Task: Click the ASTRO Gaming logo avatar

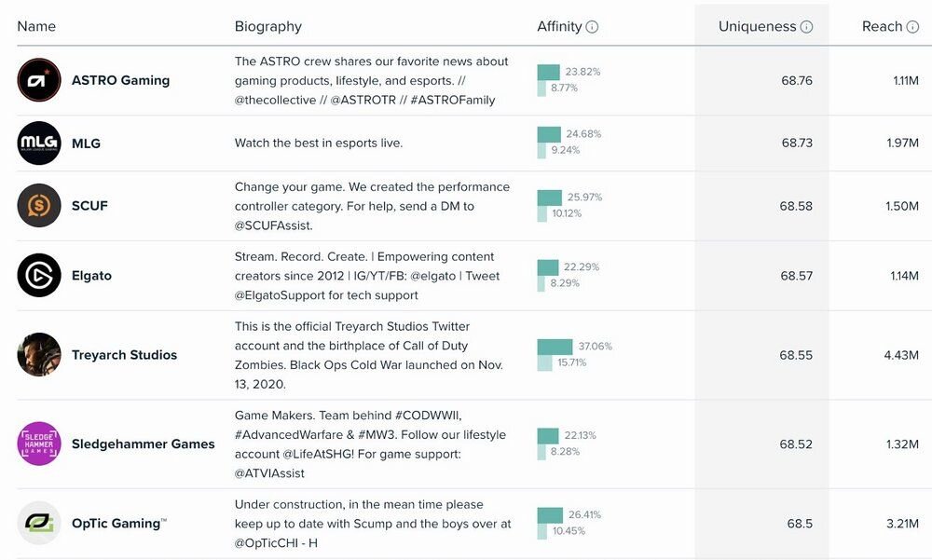Action: point(39,80)
